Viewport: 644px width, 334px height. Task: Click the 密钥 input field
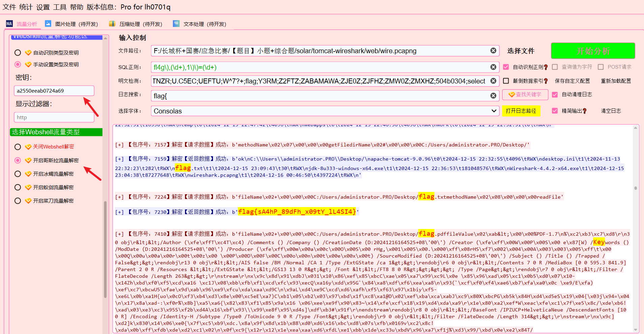click(x=54, y=91)
